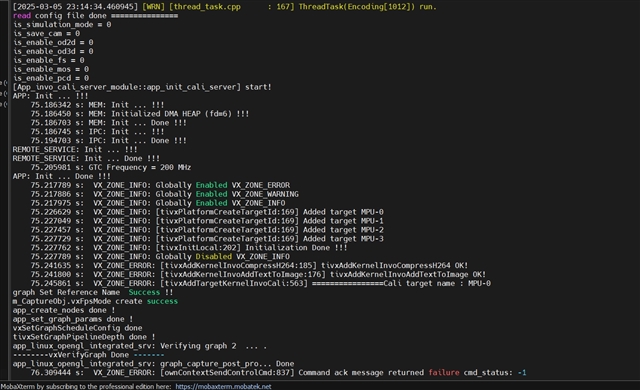The image size is (640, 390).
Task: Click 'tivxAddKernelInvoCompressH264 OK!' line
Action: tap(249, 266)
